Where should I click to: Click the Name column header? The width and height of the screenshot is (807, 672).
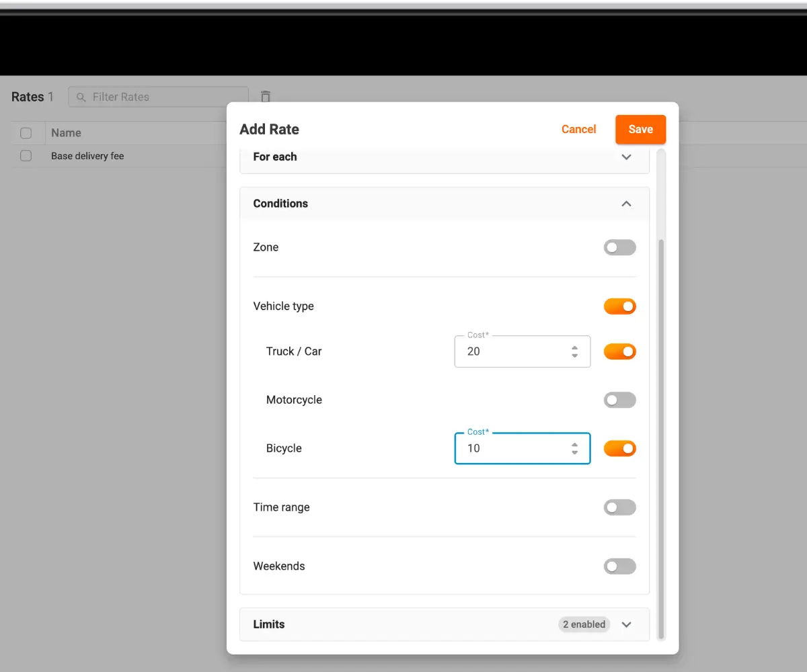point(66,133)
